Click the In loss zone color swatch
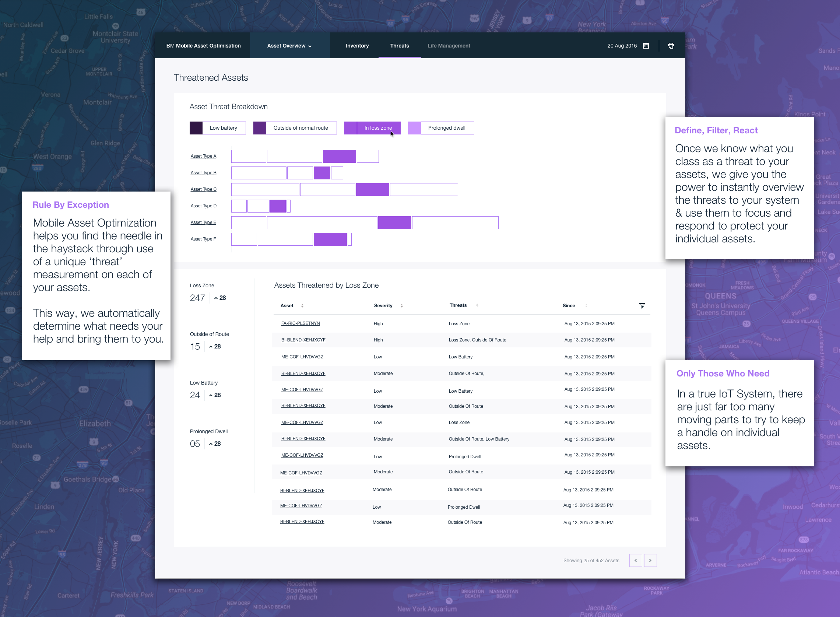Screen dimensions: 840x617 pyautogui.click(x=350, y=128)
